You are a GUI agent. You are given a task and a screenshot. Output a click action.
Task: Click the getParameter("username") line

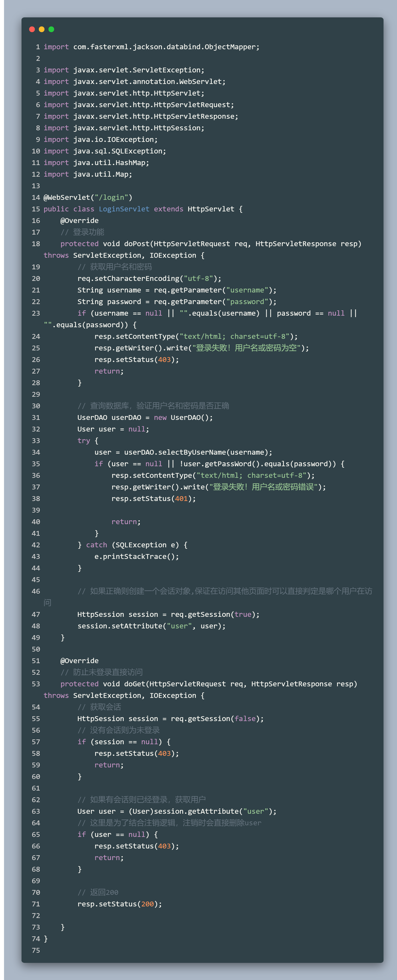click(177, 290)
